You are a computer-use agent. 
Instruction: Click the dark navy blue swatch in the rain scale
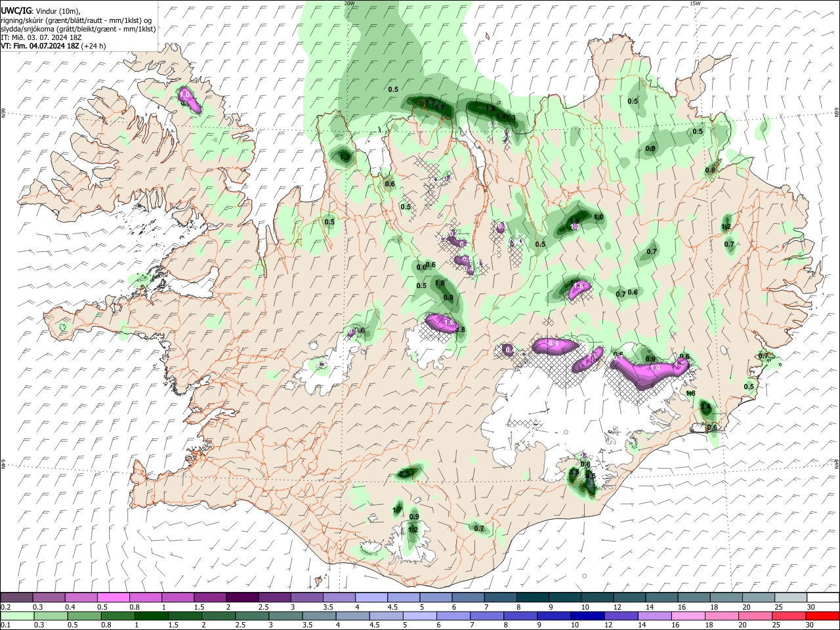(587, 616)
